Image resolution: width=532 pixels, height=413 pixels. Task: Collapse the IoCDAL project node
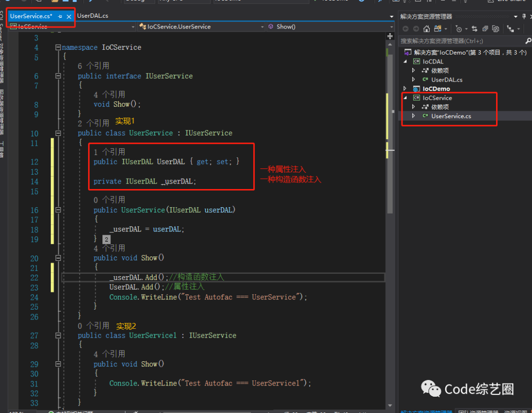coord(405,62)
